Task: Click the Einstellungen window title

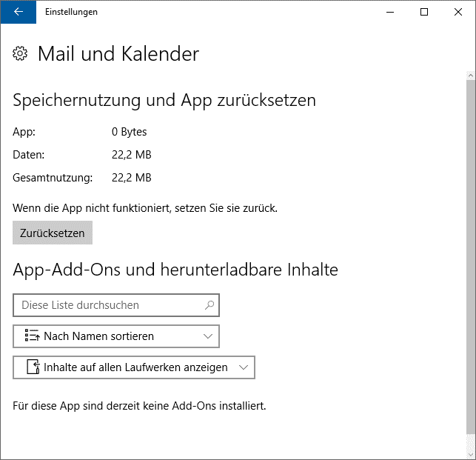Action: [71, 12]
